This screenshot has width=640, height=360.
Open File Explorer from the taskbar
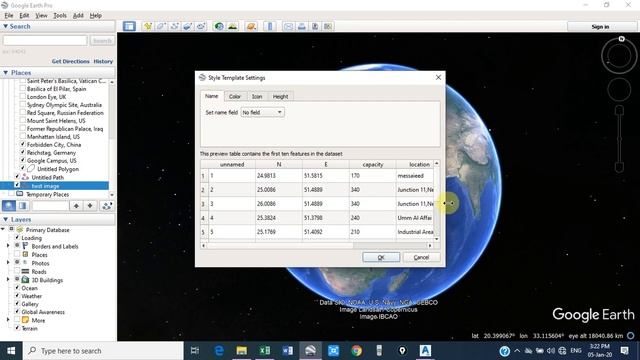pos(242,351)
